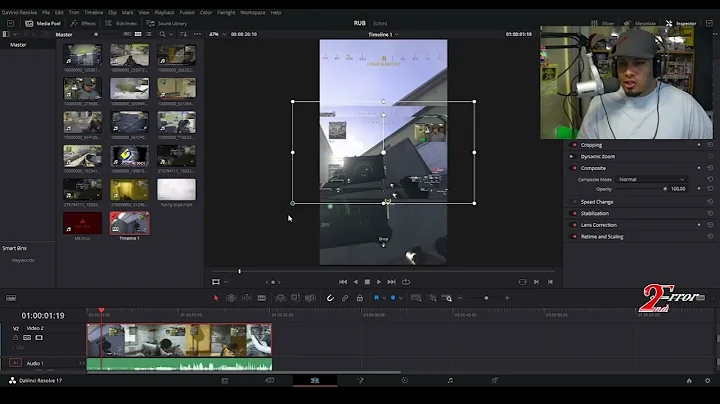Reset the Opacity value

click(710, 189)
